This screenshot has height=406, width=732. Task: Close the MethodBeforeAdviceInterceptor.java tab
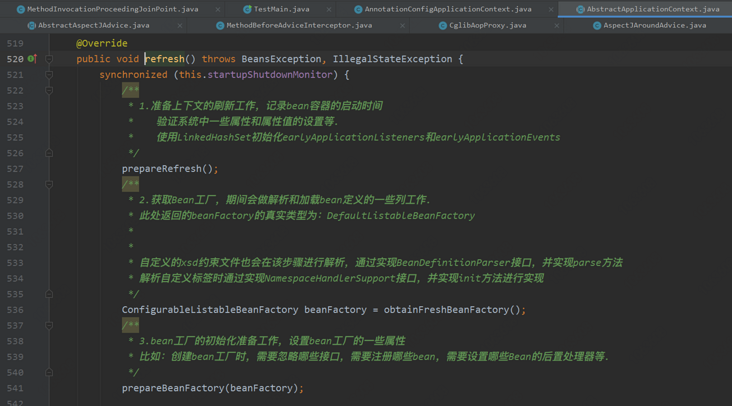point(403,25)
